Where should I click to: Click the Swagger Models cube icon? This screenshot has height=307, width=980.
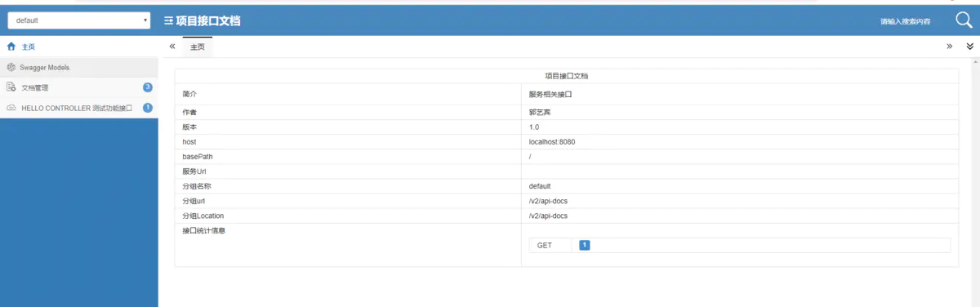pos(11,67)
